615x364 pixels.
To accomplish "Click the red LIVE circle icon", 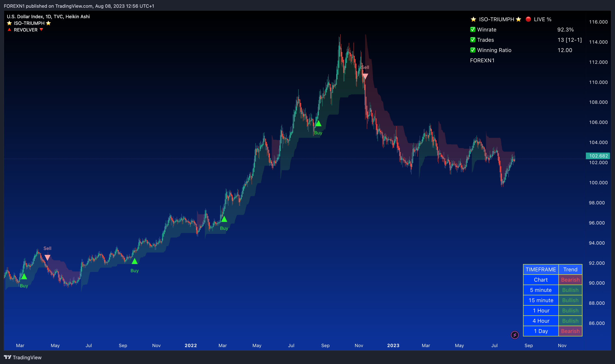I will point(528,19).
